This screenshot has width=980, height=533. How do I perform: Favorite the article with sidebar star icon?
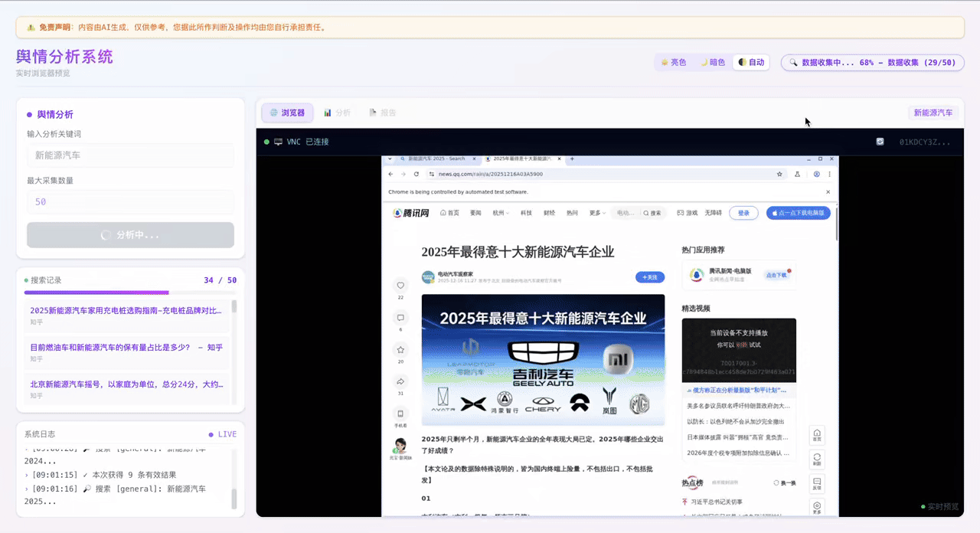(400, 349)
